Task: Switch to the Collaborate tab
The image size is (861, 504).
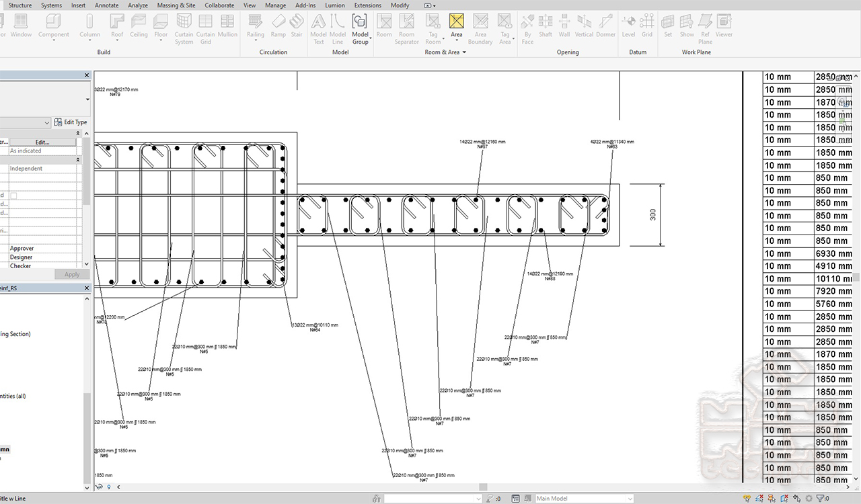Action: (x=220, y=5)
